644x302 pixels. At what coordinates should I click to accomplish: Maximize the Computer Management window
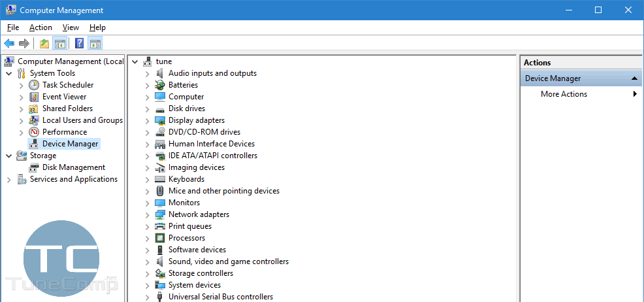[598, 10]
